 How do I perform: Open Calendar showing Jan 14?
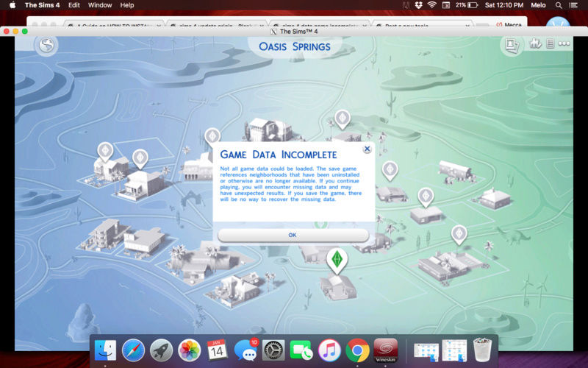pyautogui.click(x=217, y=350)
